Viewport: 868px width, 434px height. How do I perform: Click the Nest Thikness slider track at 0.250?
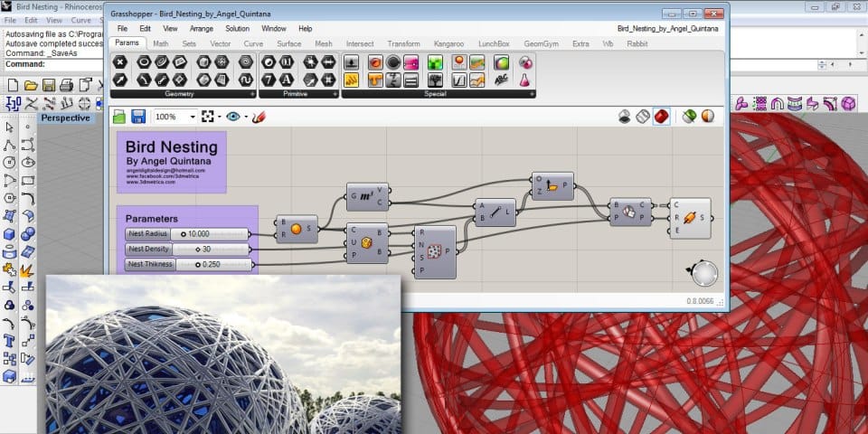tap(213, 265)
